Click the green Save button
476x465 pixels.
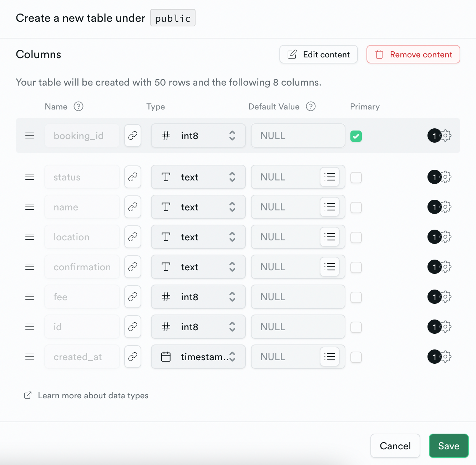click(449, 446)
